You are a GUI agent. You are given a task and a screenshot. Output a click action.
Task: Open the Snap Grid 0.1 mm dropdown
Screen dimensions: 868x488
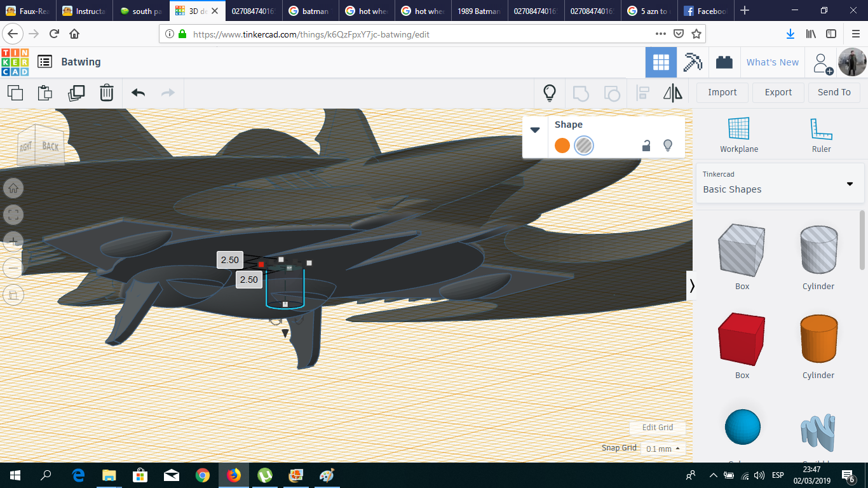pyautogui.click(x=663, y=449)
